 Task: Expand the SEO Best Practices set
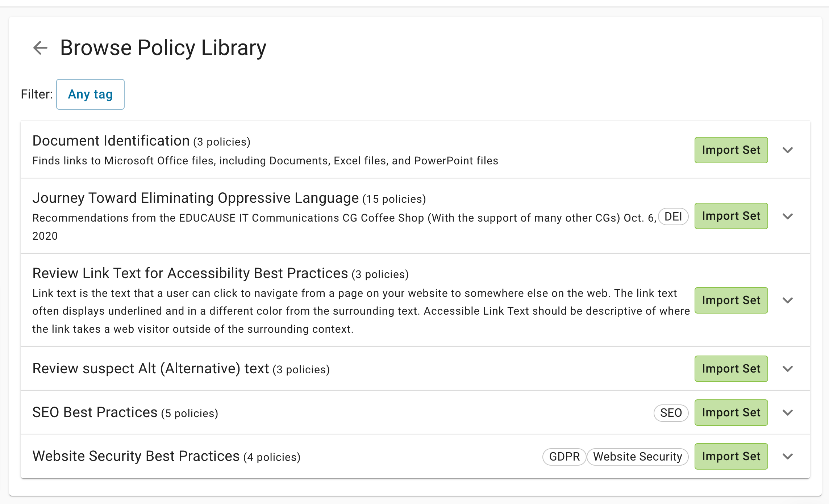[788, 412]
